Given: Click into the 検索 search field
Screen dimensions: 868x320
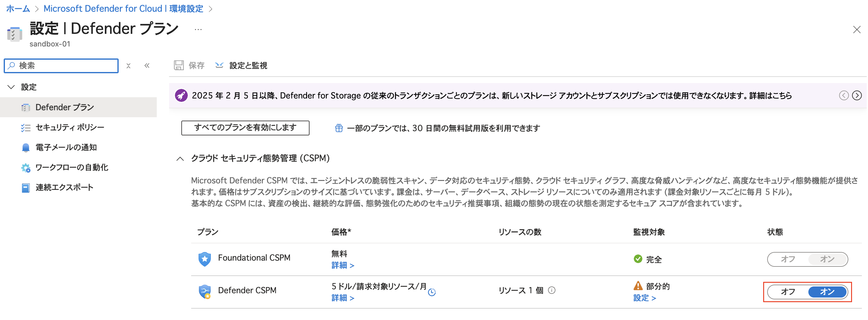Looking at the screenshot, I should [61, 66].
